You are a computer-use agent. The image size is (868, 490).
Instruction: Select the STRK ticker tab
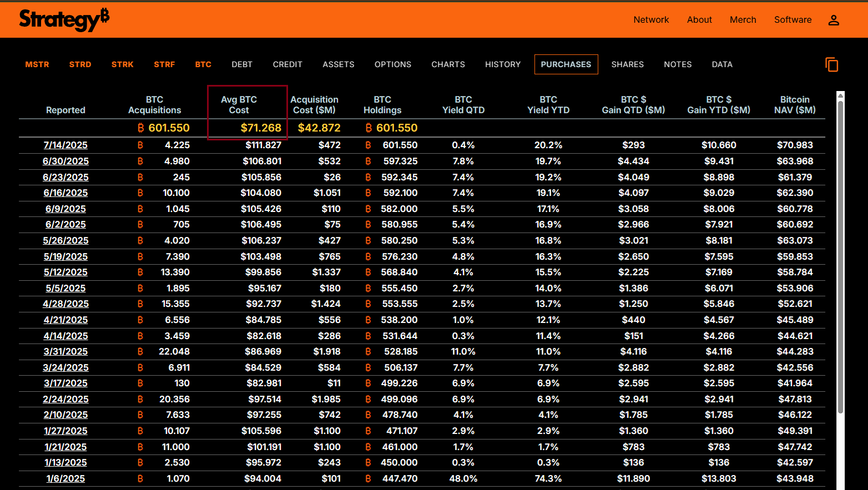pos(122,64)
